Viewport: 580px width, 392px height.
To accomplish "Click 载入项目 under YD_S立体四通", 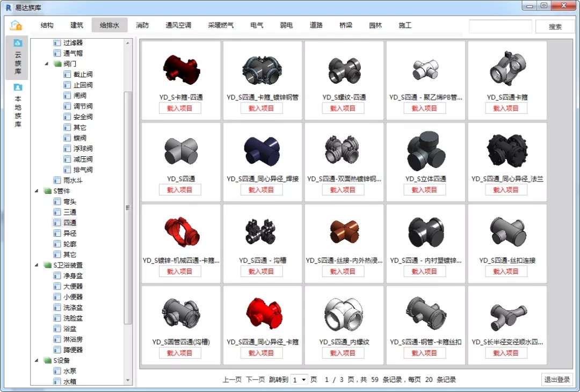I will coord(424,190).
